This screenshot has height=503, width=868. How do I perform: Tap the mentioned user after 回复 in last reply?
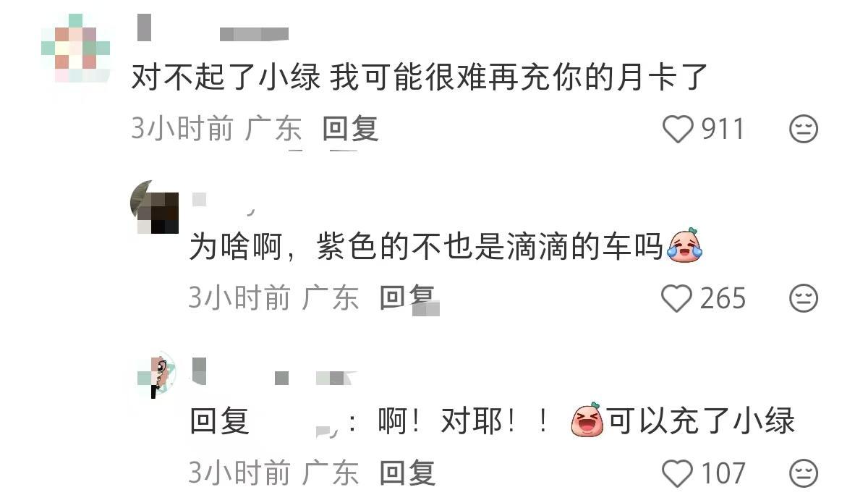tap(297, 422)
